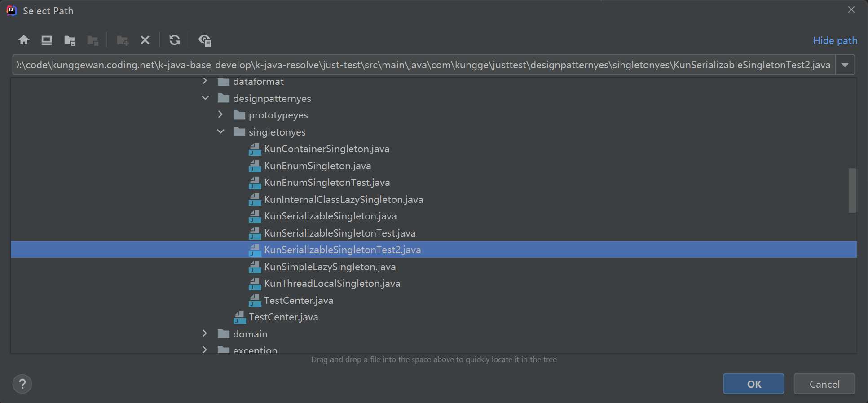The height and width of the screenshot is (403, 868).
Task: Select the dataformat folder
Action: 258,82
